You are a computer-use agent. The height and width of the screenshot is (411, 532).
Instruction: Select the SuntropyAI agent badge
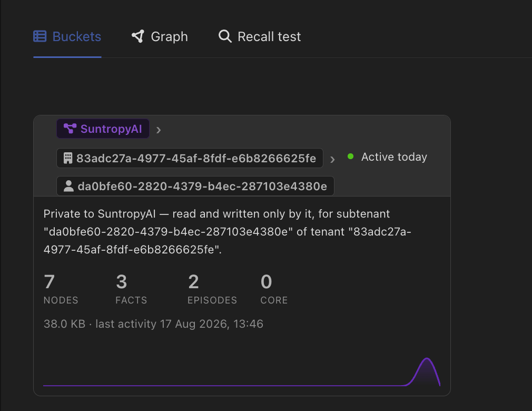[x=103, y=129]
